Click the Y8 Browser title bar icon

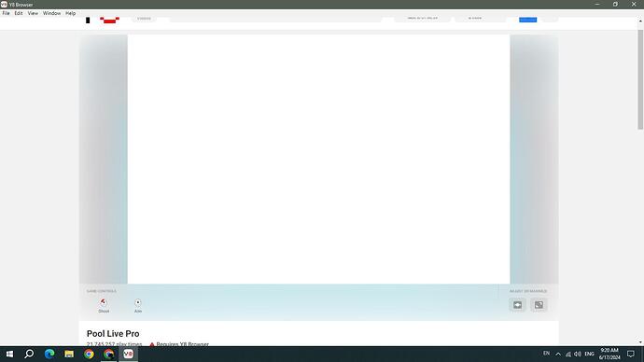pos(4,5)
